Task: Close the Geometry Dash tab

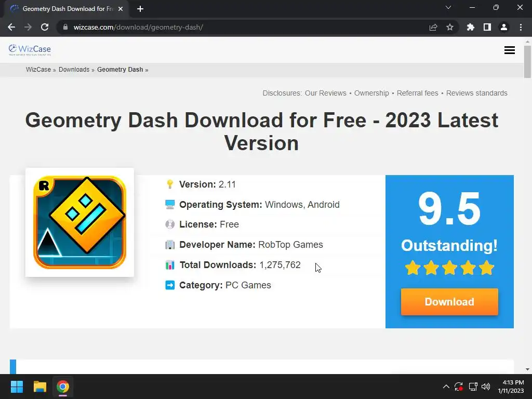Action: tap(121, 9)
